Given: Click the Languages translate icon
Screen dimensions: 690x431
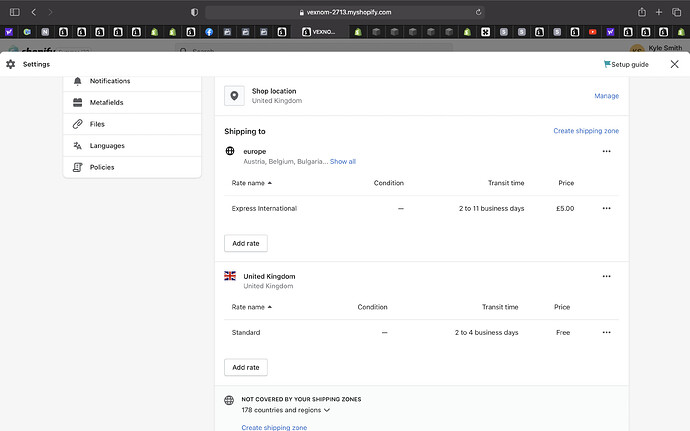Looking at the screenshot, I should coord(78,146).
